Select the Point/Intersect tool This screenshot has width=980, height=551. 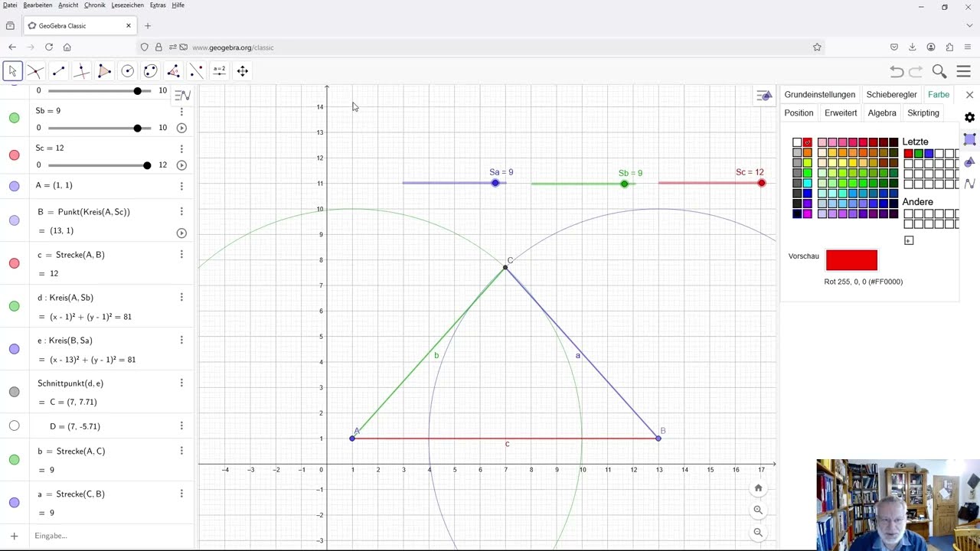click(x=35, y=71)
